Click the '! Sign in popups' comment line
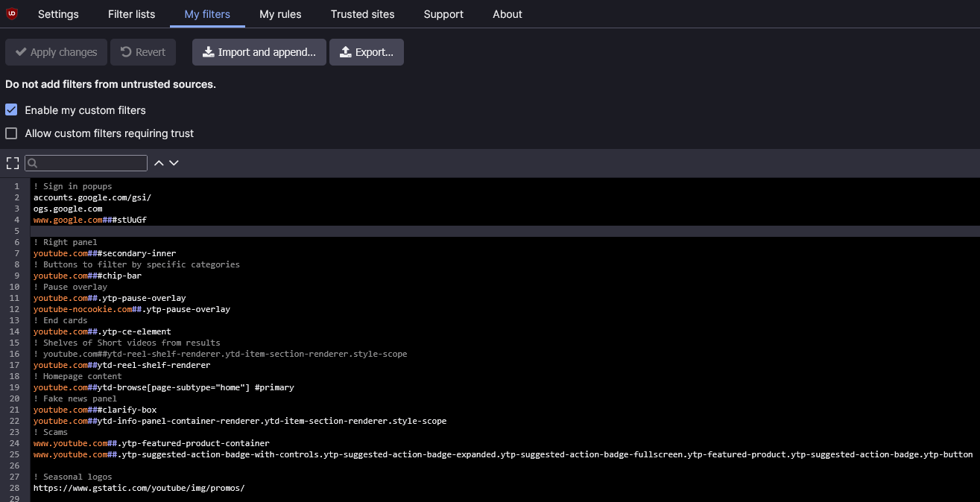980x502 pixels. tap(73, 186)
